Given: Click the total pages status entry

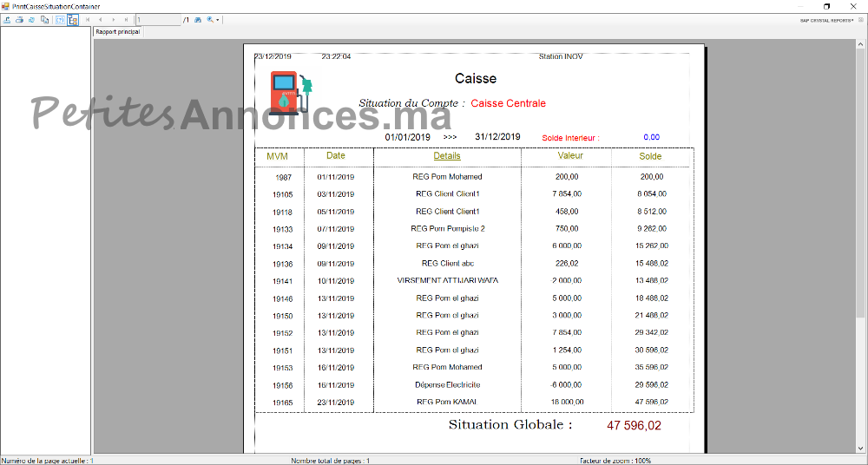Looking at the screenshot, I should (331, 461).
